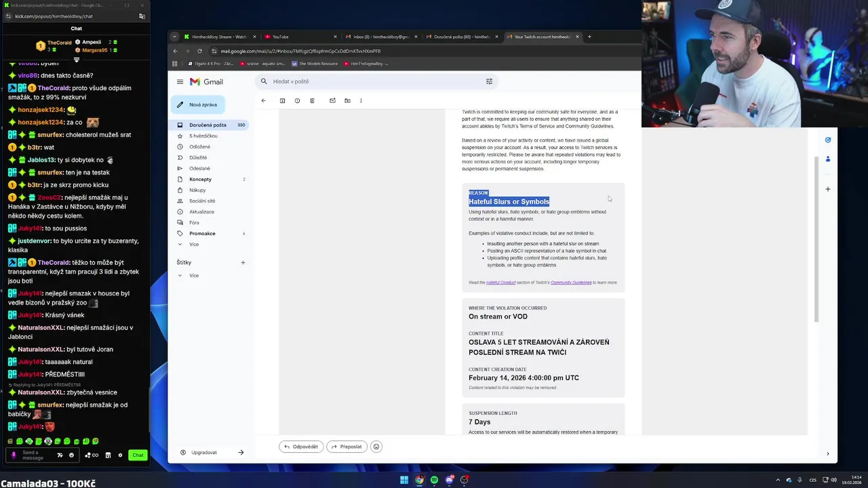This screenshot has width=868, height=488.
Task: Compose with Nová zpráva button
Action: 198,104
